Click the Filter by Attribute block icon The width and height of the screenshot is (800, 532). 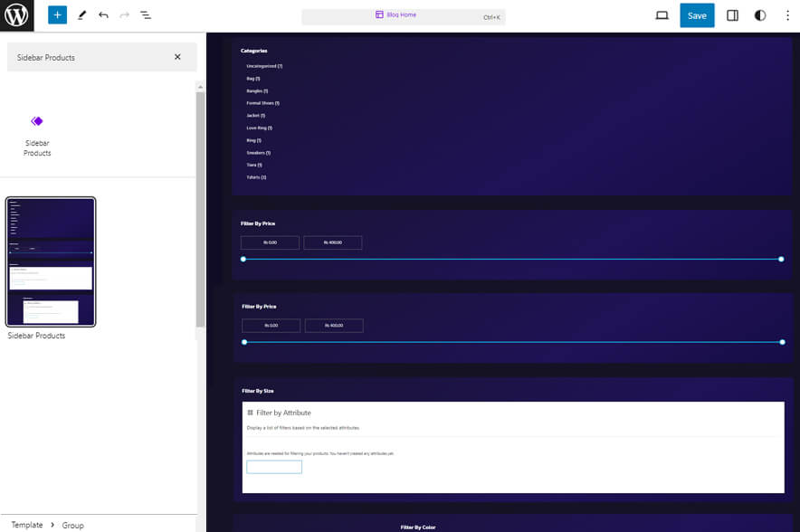pyautogui.click(x=250, y=413)
